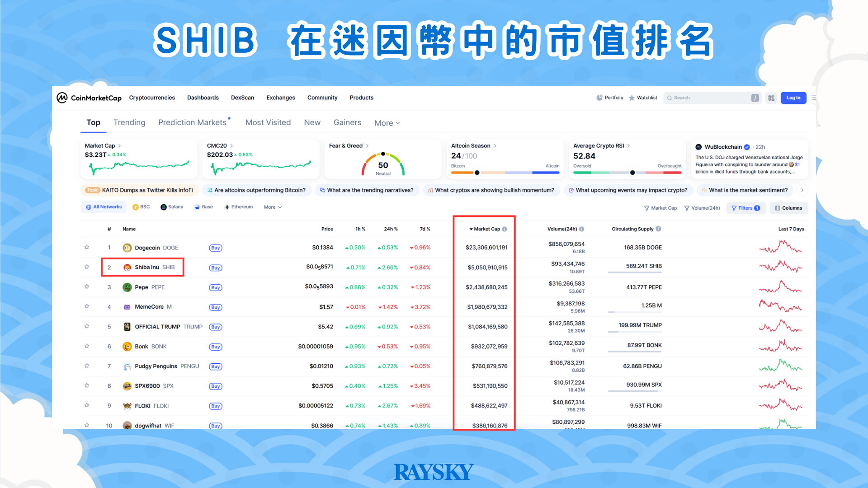Viewport: 868px width, 488px height.
Task: Open Portfolio pie chart icon
Action: point(599,98)
